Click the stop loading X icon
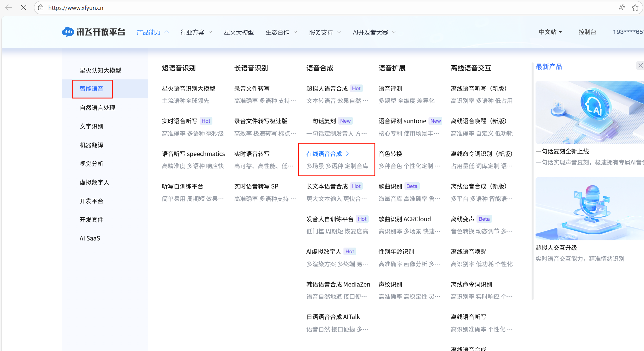Viewport: 644px width, 351px height. tap(24, 8)
